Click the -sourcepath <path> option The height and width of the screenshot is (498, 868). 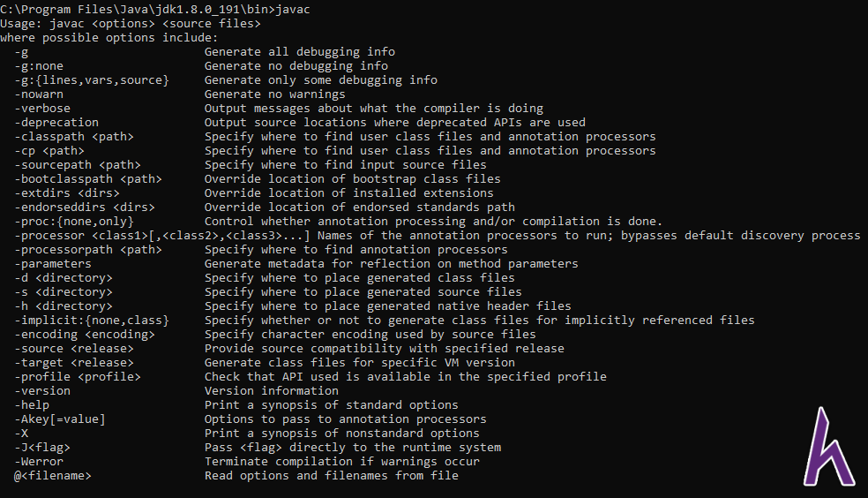click(78, 164)
